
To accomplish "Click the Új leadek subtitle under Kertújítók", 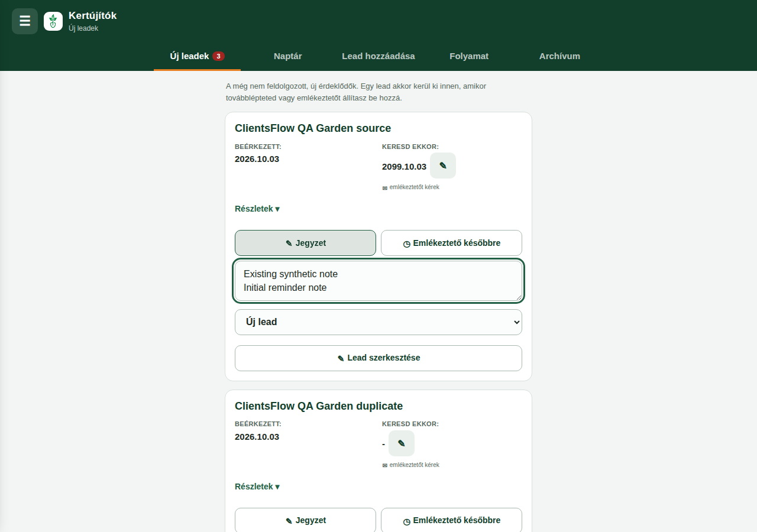I will 83,28.
